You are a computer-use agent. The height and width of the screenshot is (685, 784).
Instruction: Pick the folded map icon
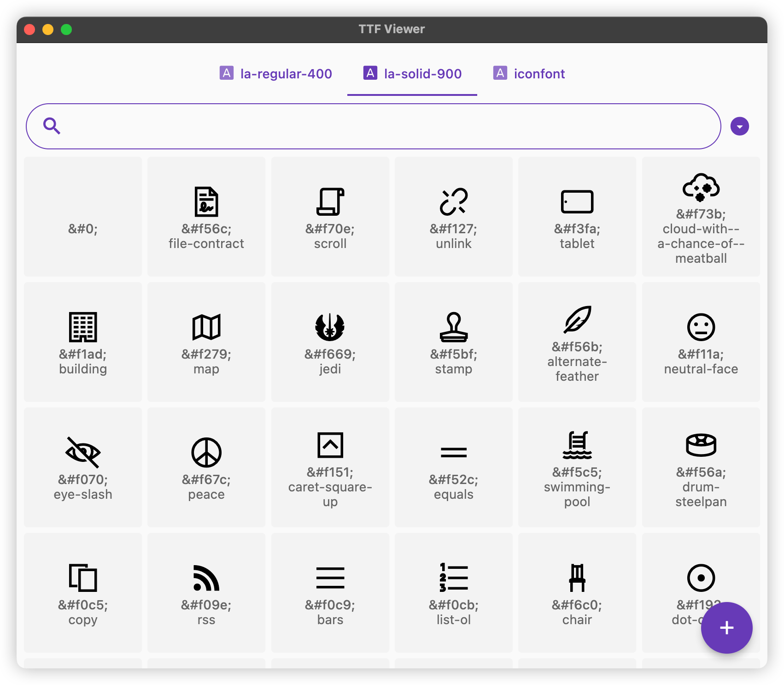pyautogui.click(x=206, y=327)
